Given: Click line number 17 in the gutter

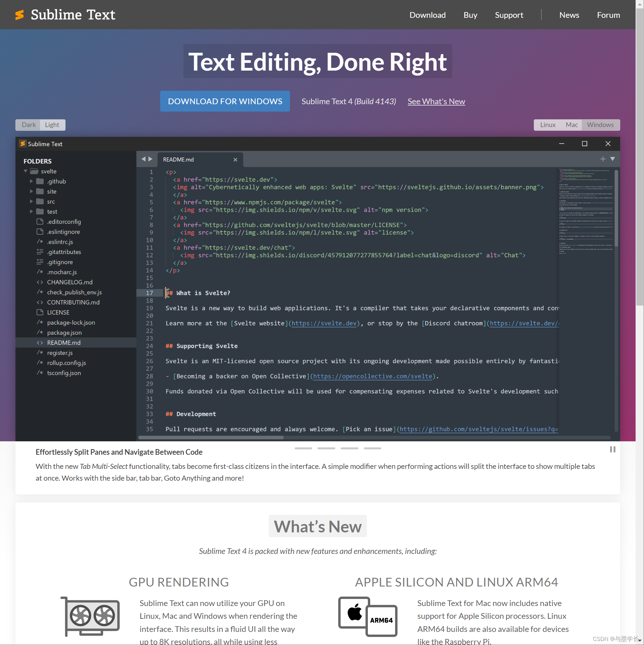Looking at the screenshot, I should (149, 293).
